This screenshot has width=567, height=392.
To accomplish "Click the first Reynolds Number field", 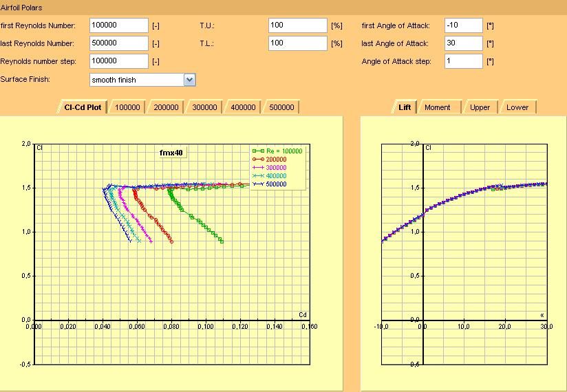I will pos(119,25).
